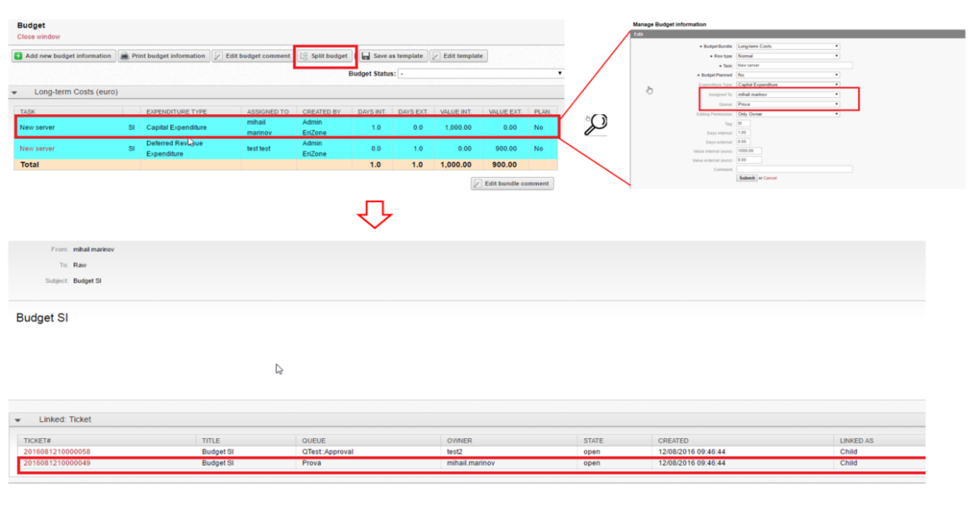Image resolution: width=980 pixels, height=529 pixels.
Task: Open the Assigned To dropdown
Action: [x=787, y=94]
